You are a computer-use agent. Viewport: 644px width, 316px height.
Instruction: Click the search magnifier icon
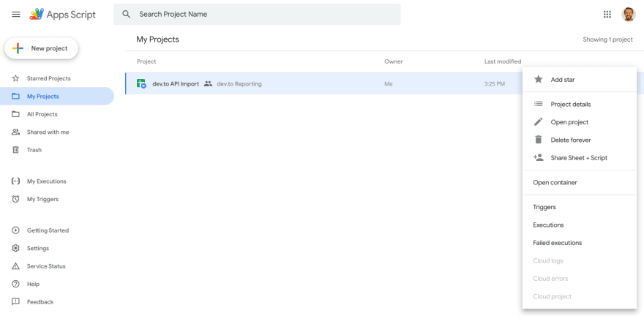click(x=127, y=15)
